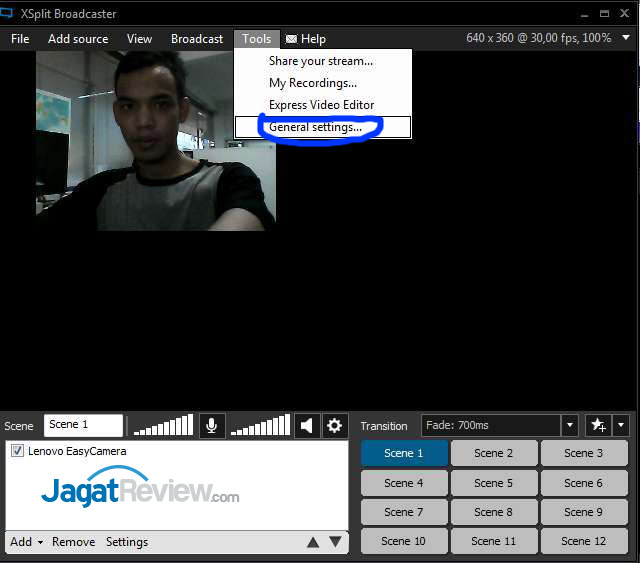Move source up with the up arrow
Image resolution: width=640 pixels, height=563 pixels.
[313, 542]
